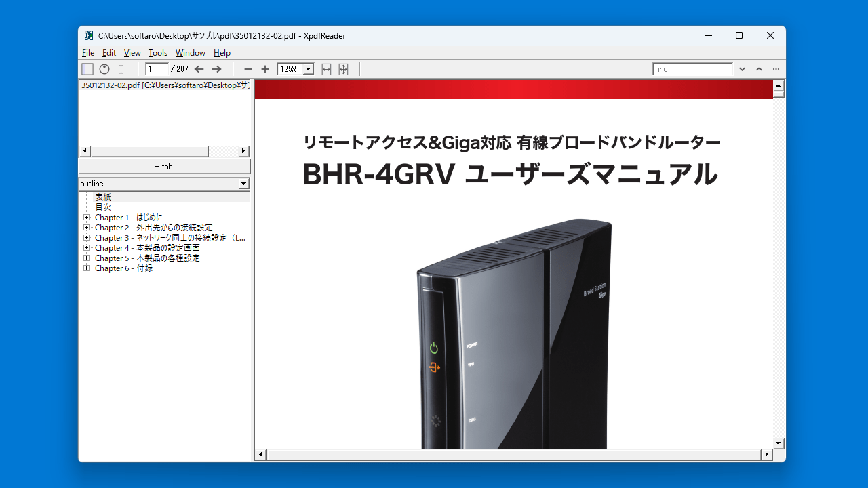868x488 pixels.
Task: Find next match down arrow
Action: pos(742,69)
